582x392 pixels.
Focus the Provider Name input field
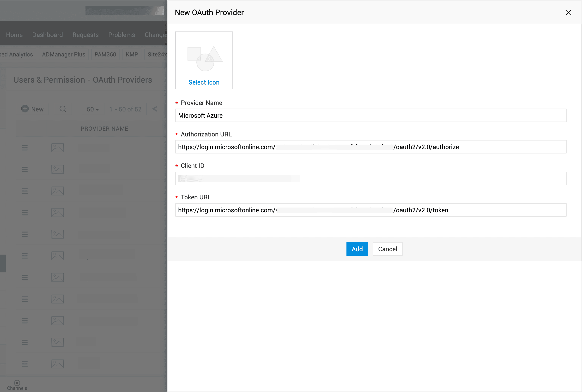point(370,116)
